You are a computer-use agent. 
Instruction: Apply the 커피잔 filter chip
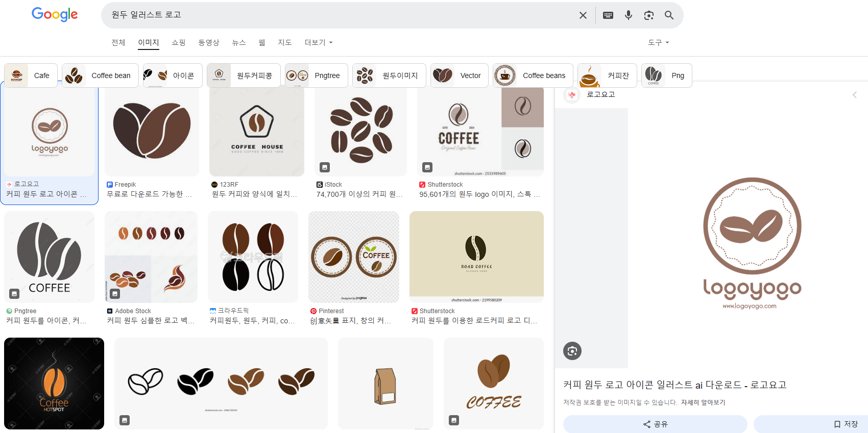(x=607, y=75)
